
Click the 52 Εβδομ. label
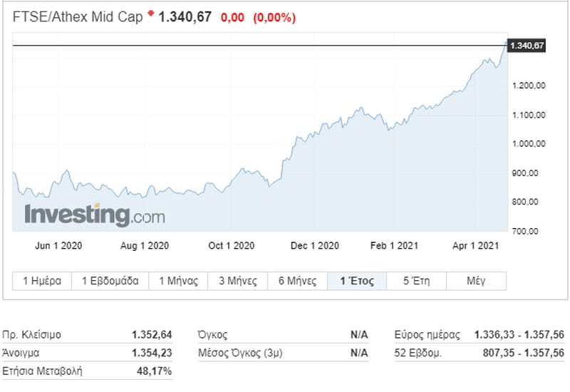(418, 353)
